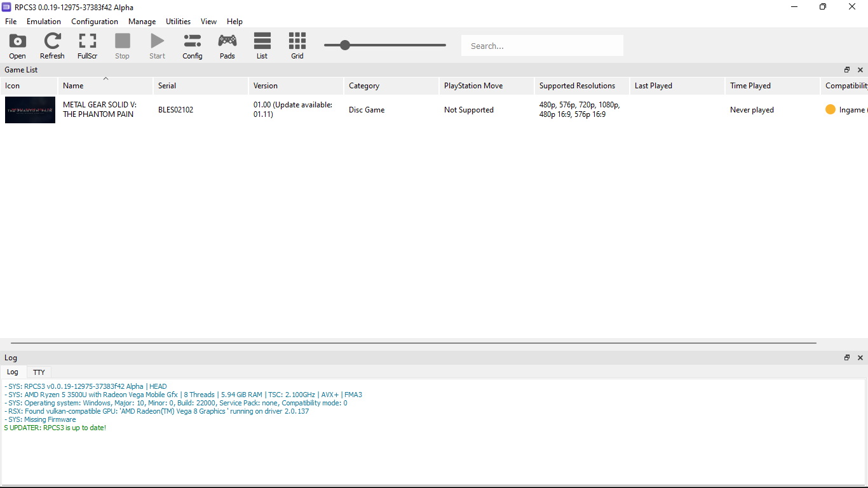Open the File menu
This screenshot has width=868, height=488.
click(11, 22)
